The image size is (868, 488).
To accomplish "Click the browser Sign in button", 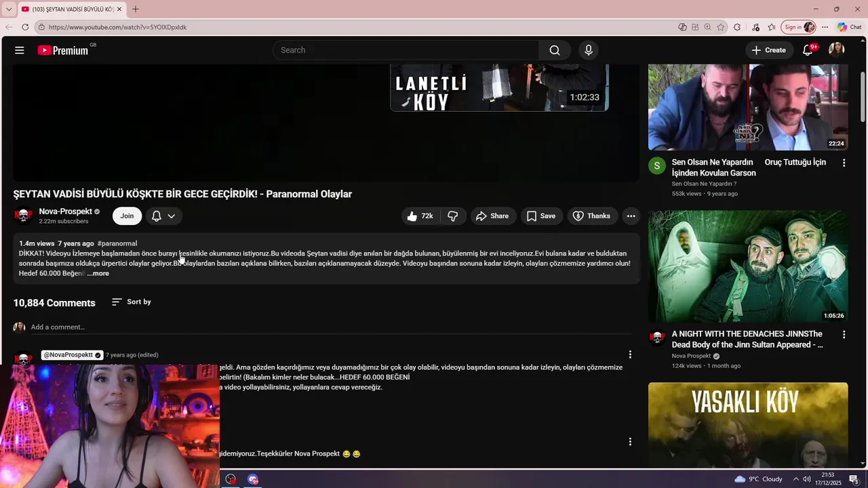I will tap(798, 27).
